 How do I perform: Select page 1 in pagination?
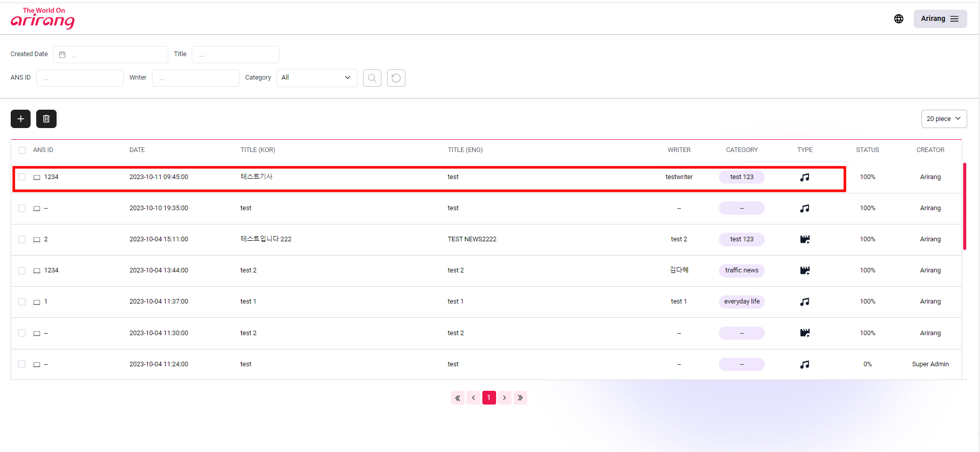tap(489, 398)
